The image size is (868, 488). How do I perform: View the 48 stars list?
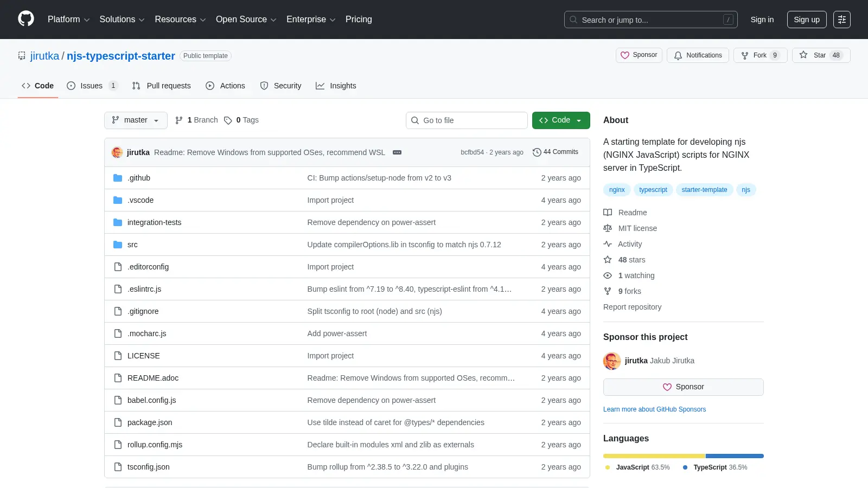tap(624, 260)
